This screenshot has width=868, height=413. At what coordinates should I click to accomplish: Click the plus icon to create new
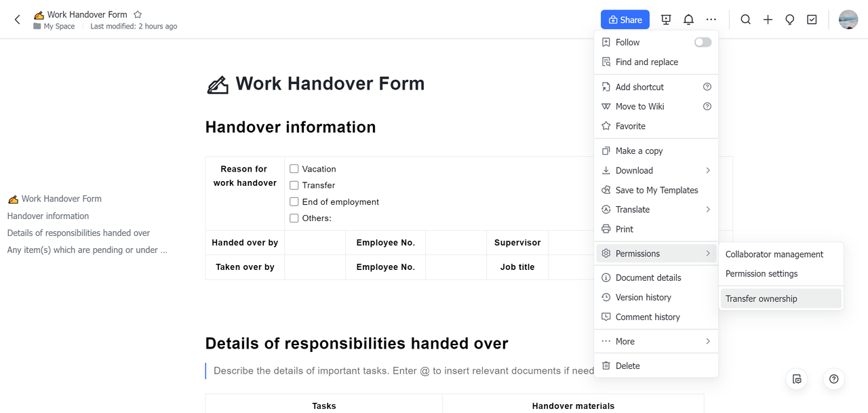(x=768, y=20)
